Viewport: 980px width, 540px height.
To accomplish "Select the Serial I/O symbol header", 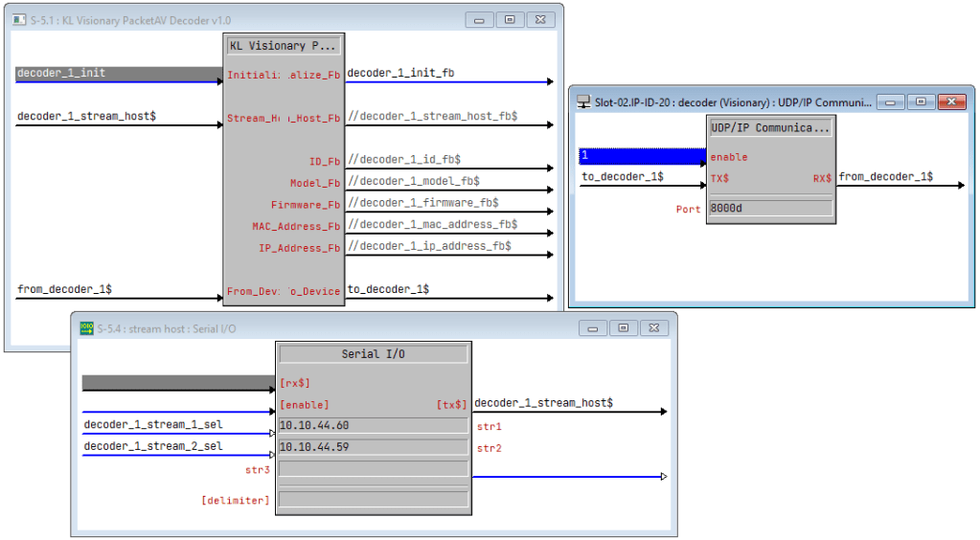I will click(x=374, y=354).
